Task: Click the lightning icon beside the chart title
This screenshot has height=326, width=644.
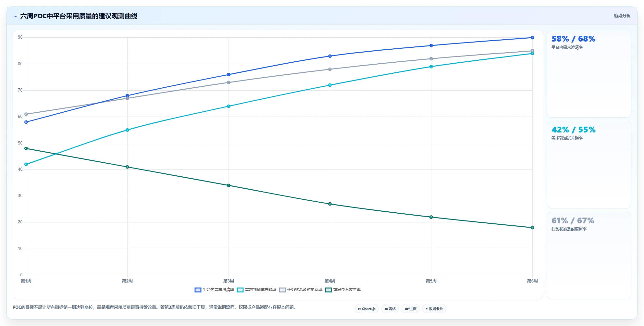Action: click(15, 16)
